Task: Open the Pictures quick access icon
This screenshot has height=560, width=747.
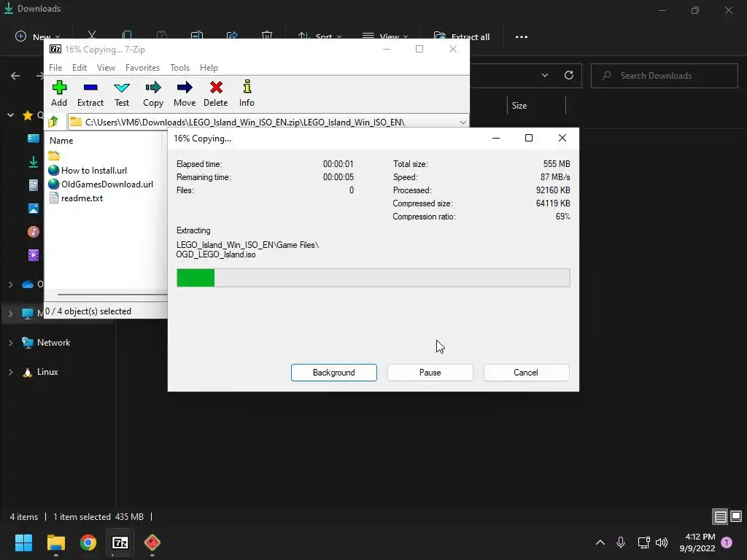Action: pos(34,208)
